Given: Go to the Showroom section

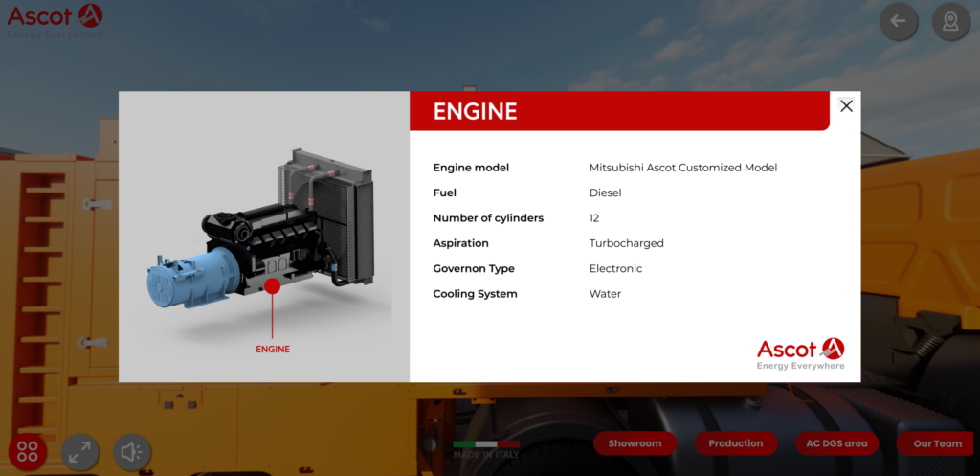Looking at the screenshot, I should [635, 443].
